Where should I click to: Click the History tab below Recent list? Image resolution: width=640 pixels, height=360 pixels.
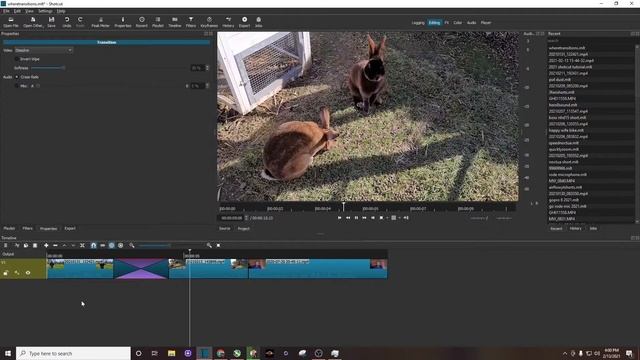coord(576,229)
